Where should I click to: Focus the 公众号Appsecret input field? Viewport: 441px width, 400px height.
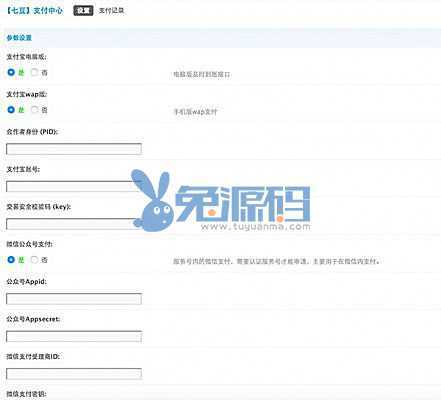pos(74,336)
